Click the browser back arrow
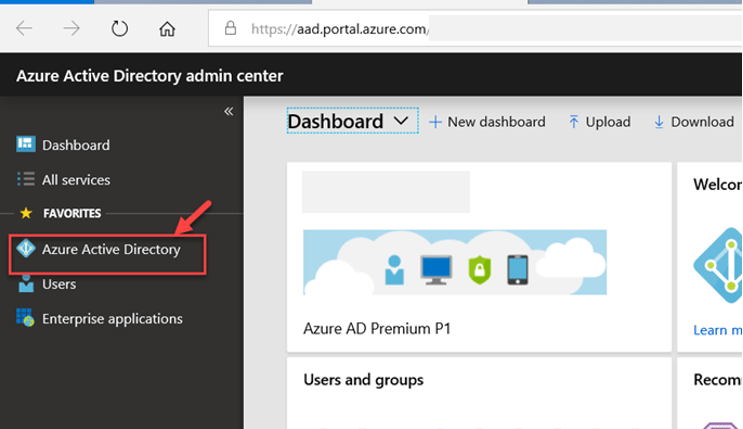Viewport: 743px width, 429px height. tap(24, 29)
